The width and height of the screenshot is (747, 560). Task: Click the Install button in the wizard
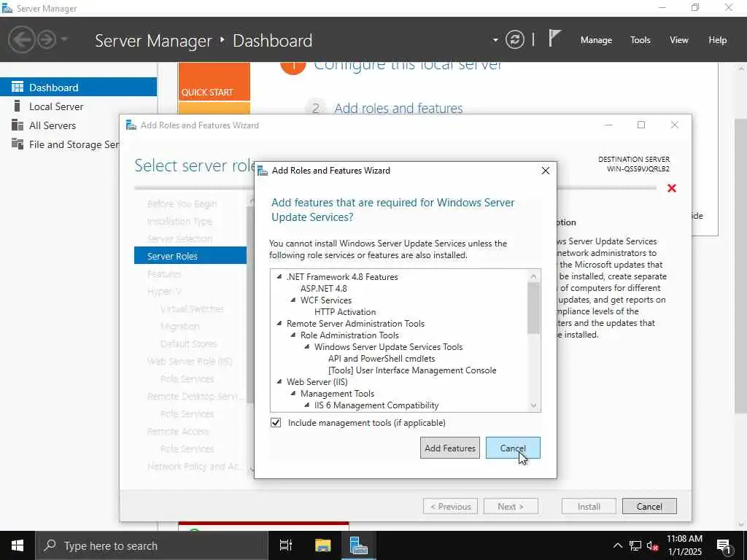(589, 507)
